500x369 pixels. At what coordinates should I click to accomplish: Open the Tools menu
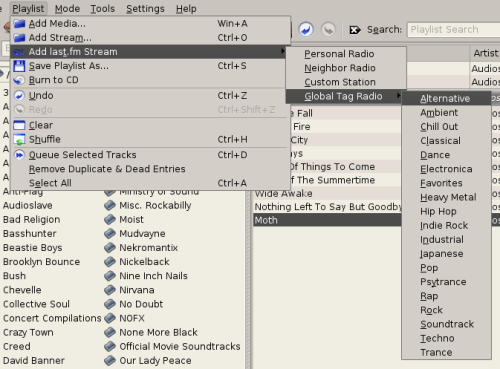[x=102, y=9]
